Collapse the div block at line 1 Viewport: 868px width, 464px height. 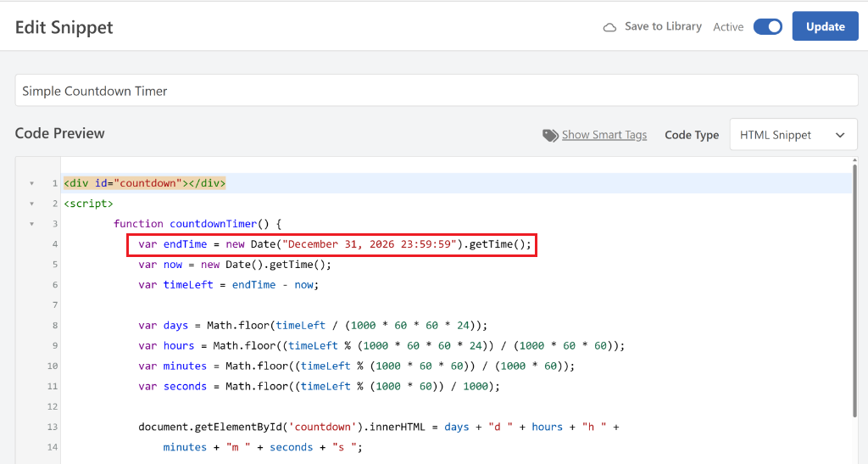(x=31, y=183)
